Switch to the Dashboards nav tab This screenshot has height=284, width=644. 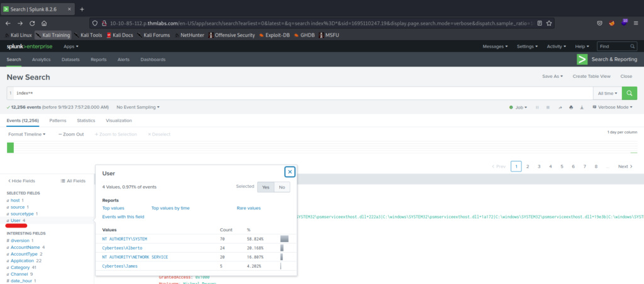click(153, 60)
